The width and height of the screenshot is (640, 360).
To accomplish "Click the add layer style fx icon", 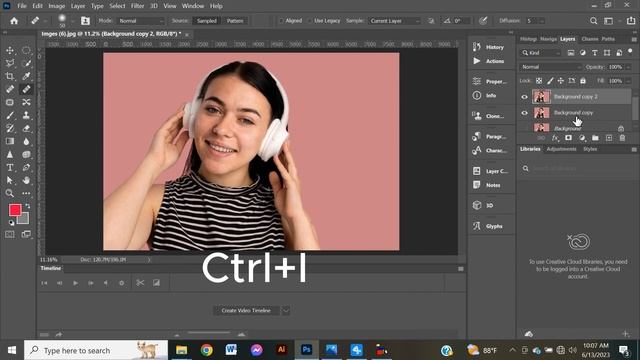I will pyautogui.click(x=555, y=138).
